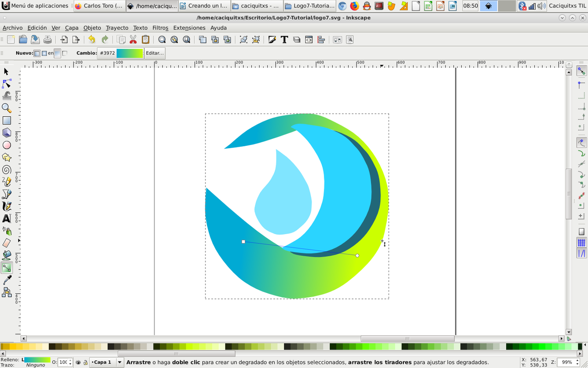
Task: Pick the Color dropper tool
Action: point(6,280)
